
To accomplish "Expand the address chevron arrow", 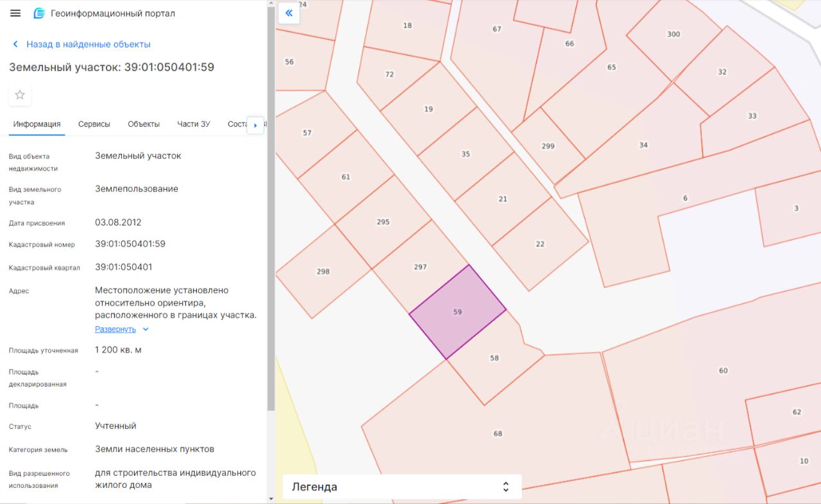I will pos(146,330).
